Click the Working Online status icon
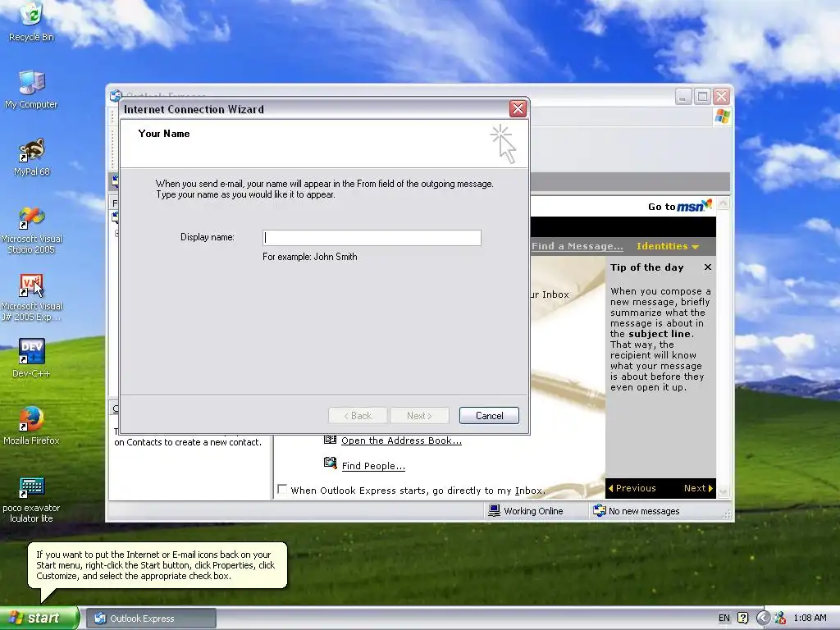Image resolution: width=840 pixels, height=630 pixels. pos(494,510)
